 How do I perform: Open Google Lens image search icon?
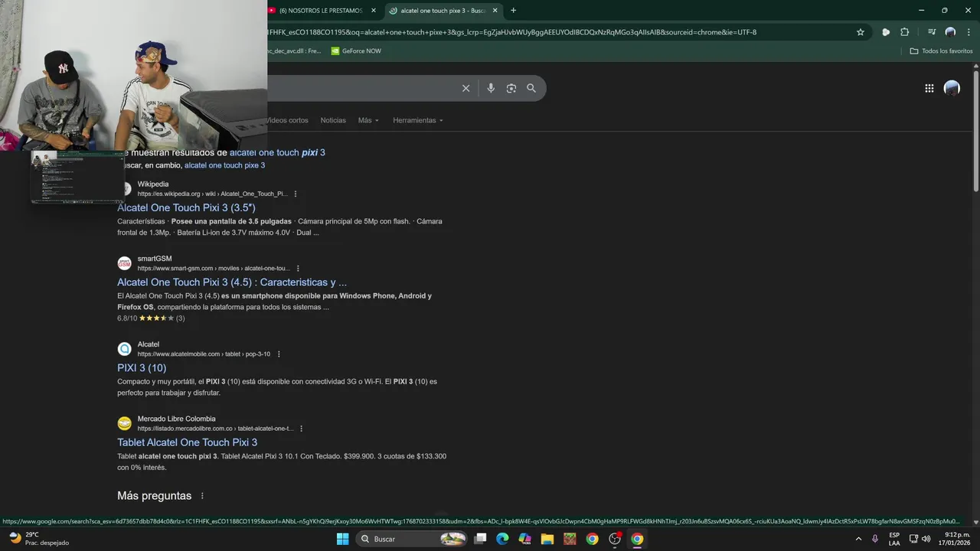(x=511, y=88)
